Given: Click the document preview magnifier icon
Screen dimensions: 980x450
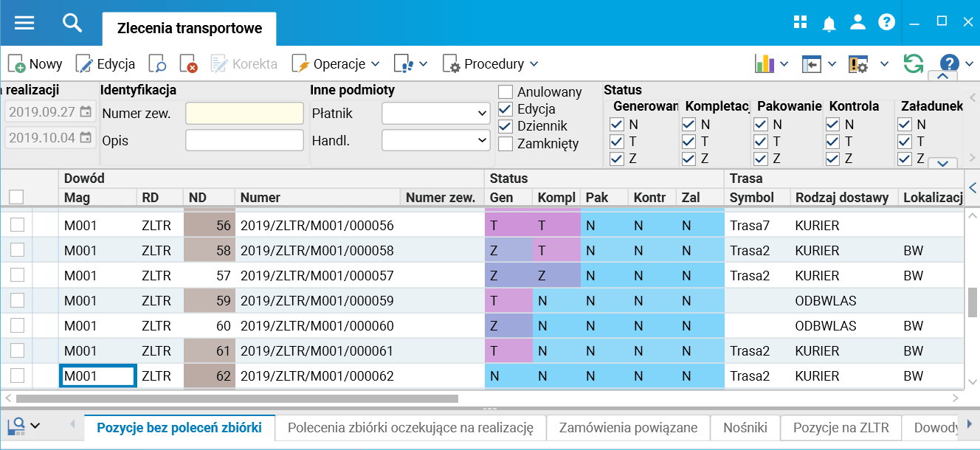Looking at the screenshot, I should [x=157, y=64].
